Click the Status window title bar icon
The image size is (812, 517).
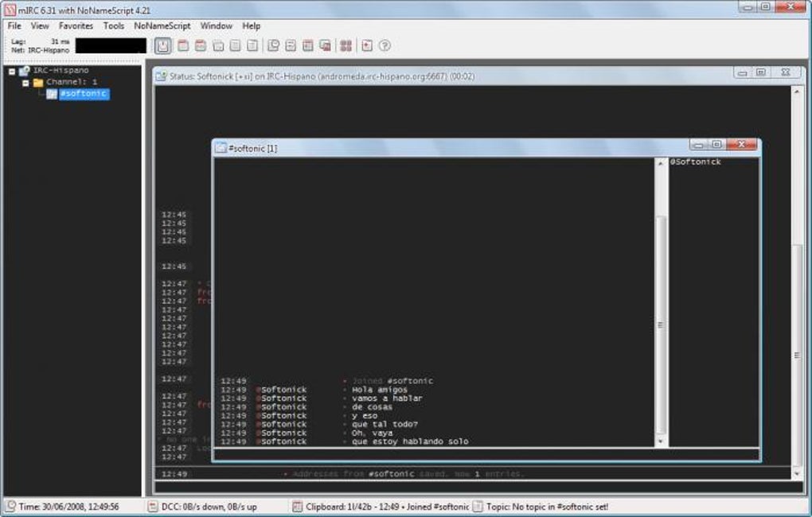pos(161,76)
